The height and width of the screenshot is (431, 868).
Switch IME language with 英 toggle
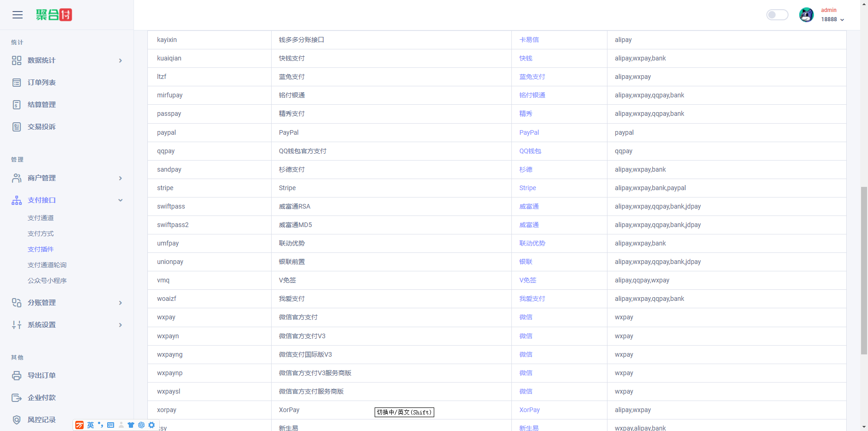[x=91, y=425]
